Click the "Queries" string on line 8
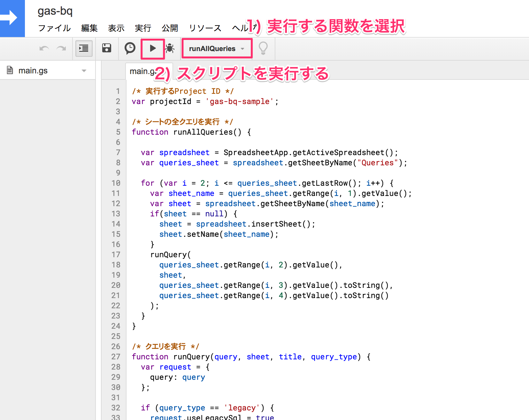529x420 pixels. pos(378,163)
